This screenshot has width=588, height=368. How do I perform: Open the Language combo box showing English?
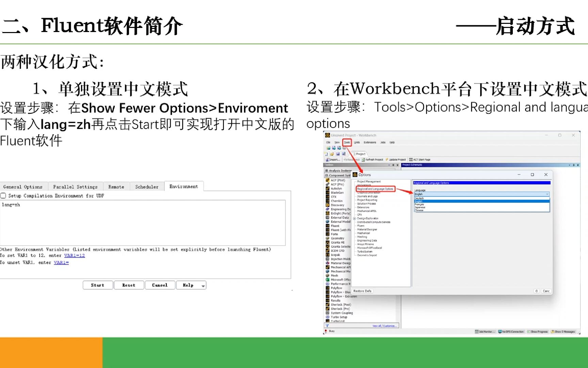click(481, 194)
